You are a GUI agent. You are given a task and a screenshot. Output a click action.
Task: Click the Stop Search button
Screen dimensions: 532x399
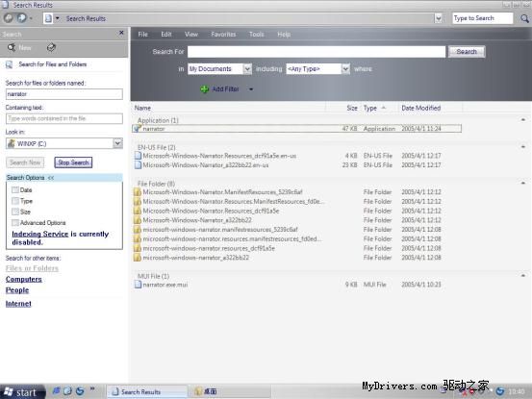click(73, 162)
